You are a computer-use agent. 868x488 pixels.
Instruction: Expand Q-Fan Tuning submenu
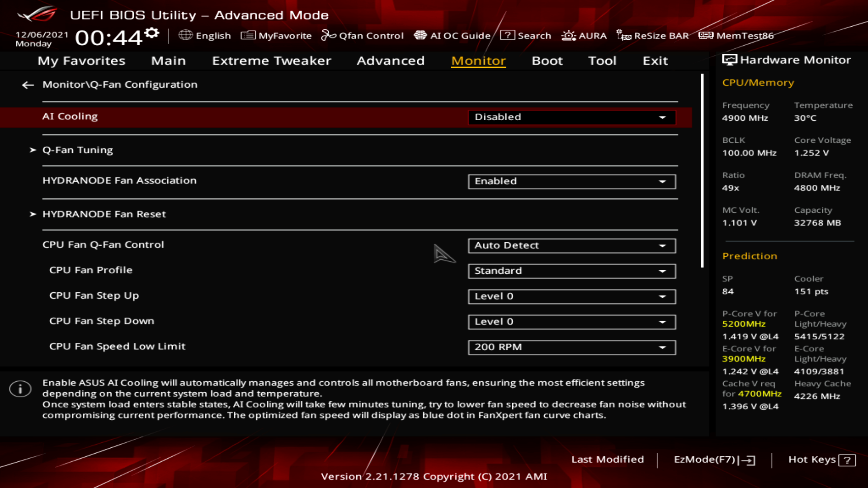(77, 150)
